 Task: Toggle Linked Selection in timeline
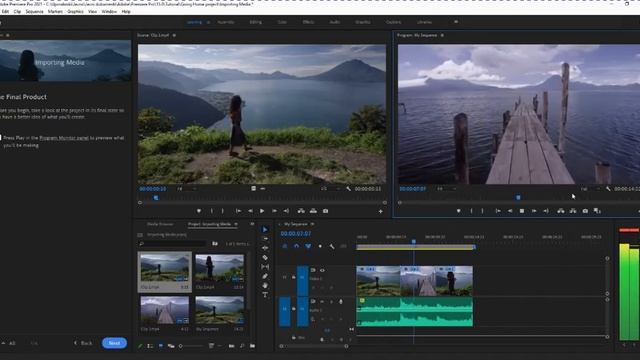coord(308,246)
